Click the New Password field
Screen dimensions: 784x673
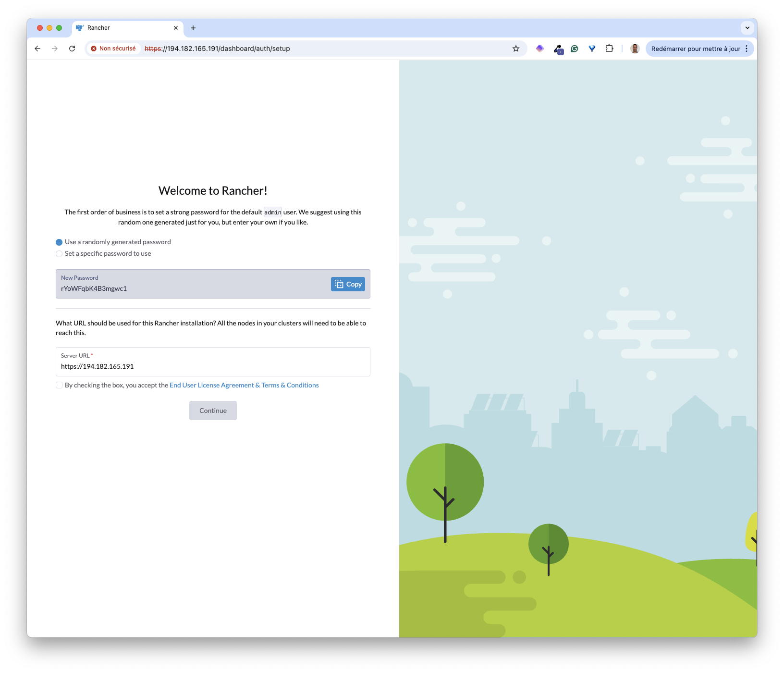pyautogui.click(x=192, y=288)
